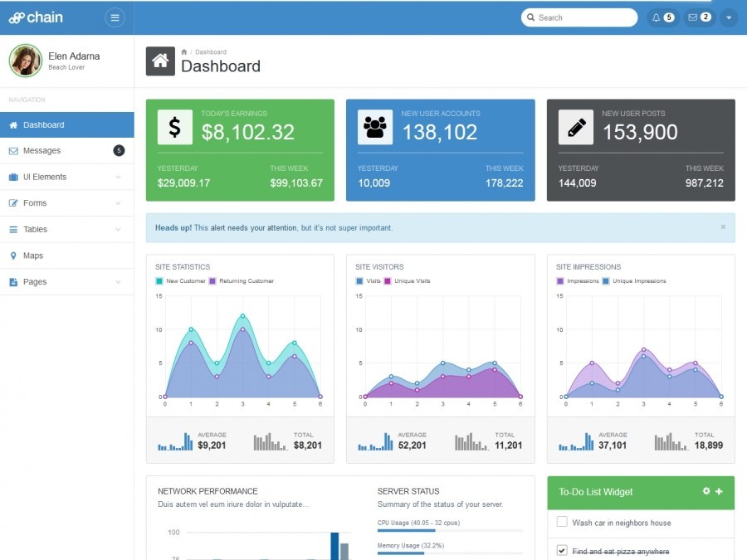Viewport: 747px width, 560px height.
Task: Toggle Visits legend swatch
Action: [x=359, y=281]
